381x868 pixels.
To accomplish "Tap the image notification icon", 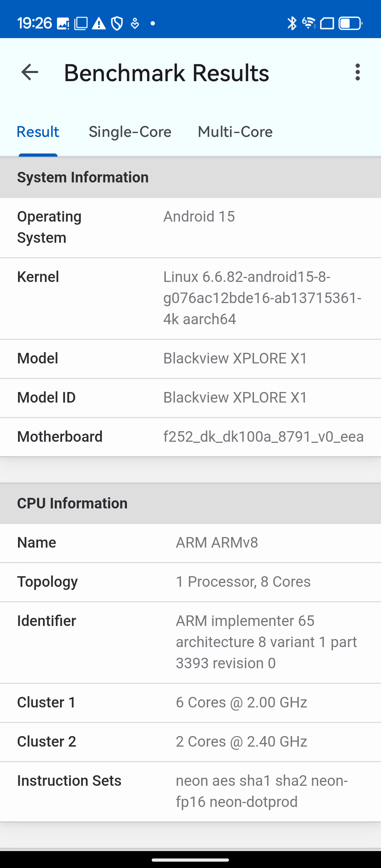I will (63, 24).
